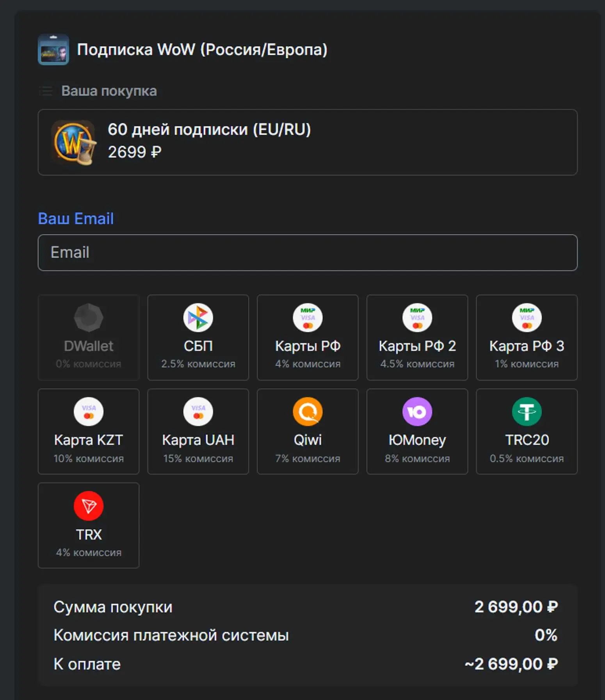Click the '4% комиссия' text under Карты РФ
The image size is (605, 700).
[308, 364]
